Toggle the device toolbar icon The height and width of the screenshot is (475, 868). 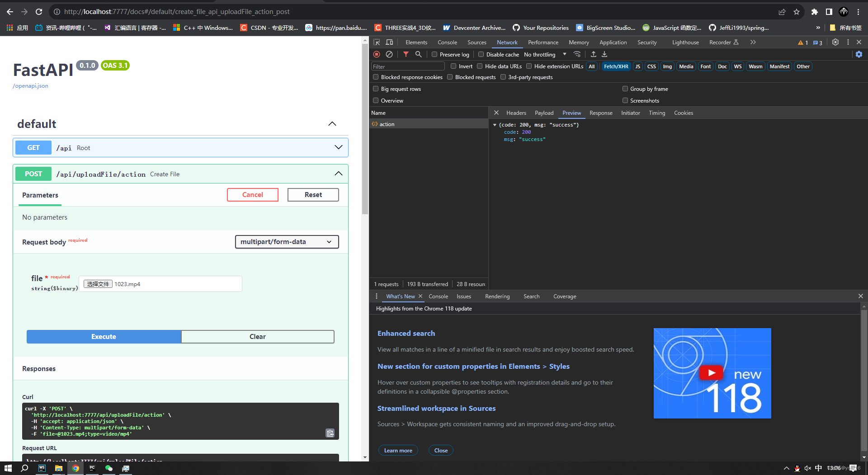point(389,42)
